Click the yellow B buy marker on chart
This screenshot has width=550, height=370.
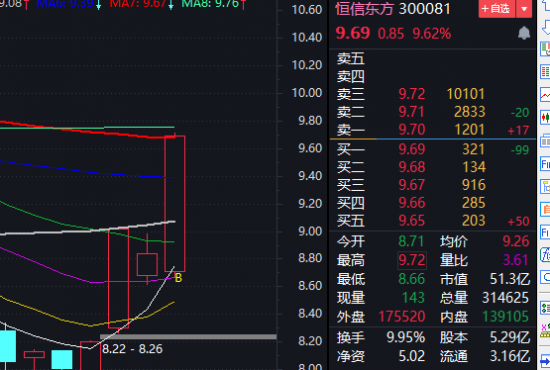178,278
